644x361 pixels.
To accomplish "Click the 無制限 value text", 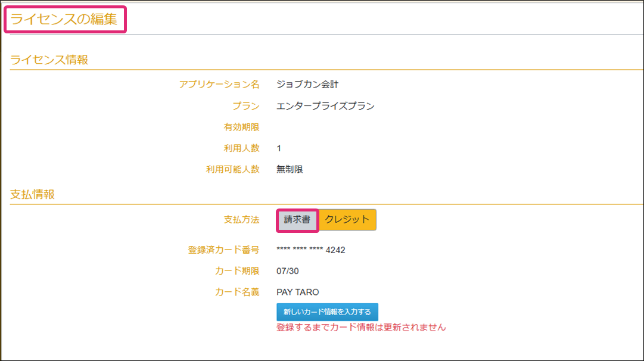I will tap(290, 169).
